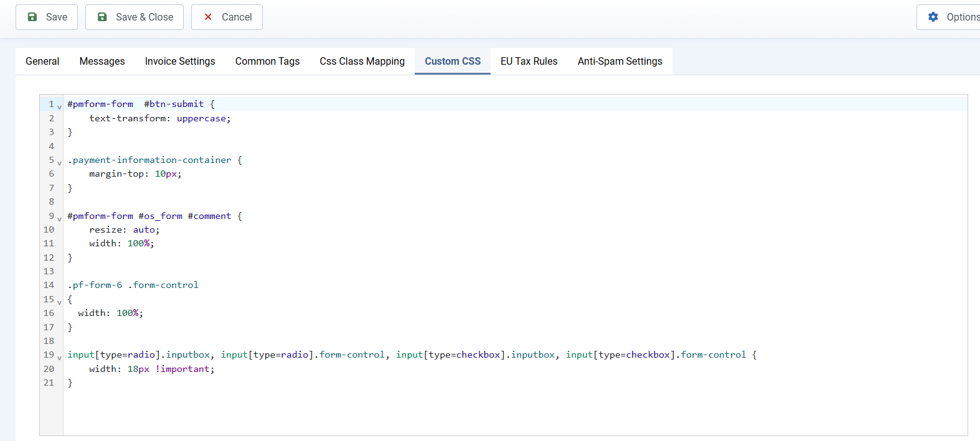This screenshot has width=980, height=441.
Task: Switch to the General tab
Action: coord(42,61)
